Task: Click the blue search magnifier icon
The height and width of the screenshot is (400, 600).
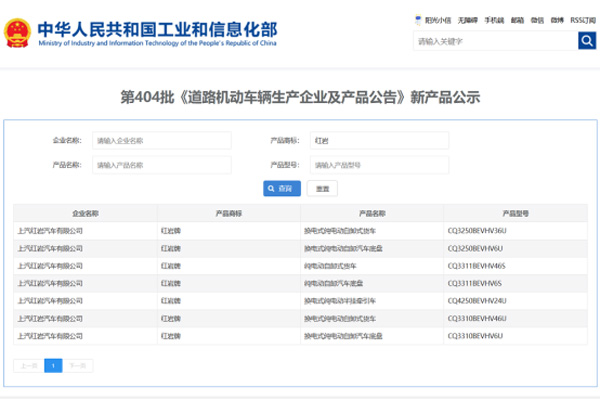Action: [x=587, y=41]
